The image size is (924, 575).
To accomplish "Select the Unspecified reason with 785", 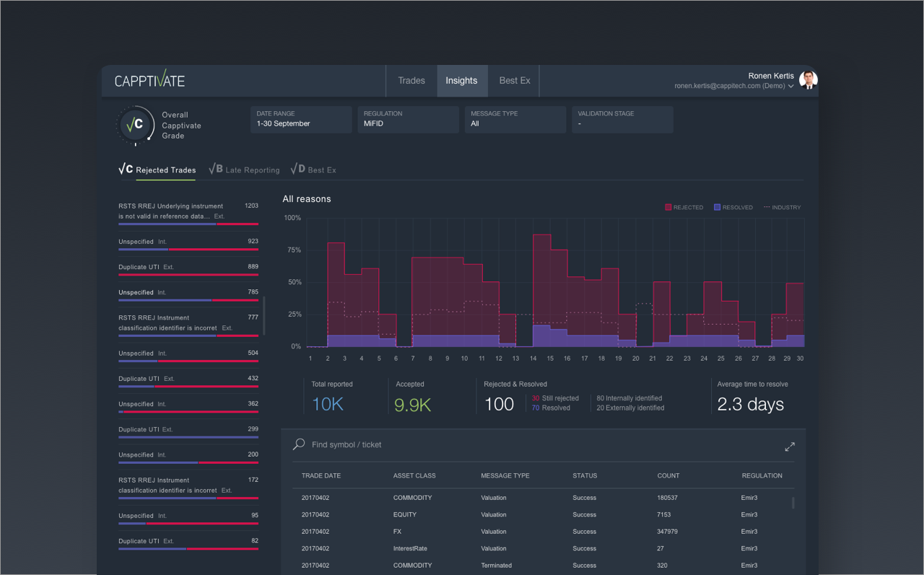I will (188, 295).
